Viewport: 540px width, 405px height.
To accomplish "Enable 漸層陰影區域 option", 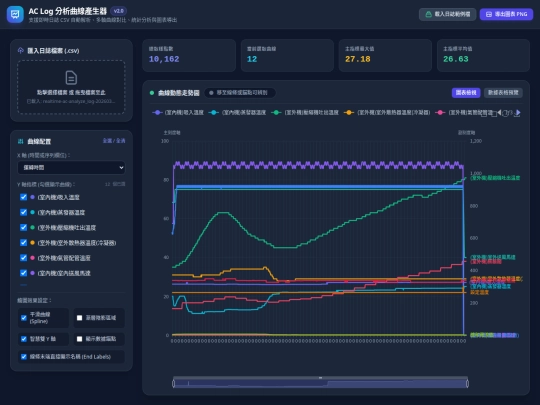I will (x=79, y=318).
